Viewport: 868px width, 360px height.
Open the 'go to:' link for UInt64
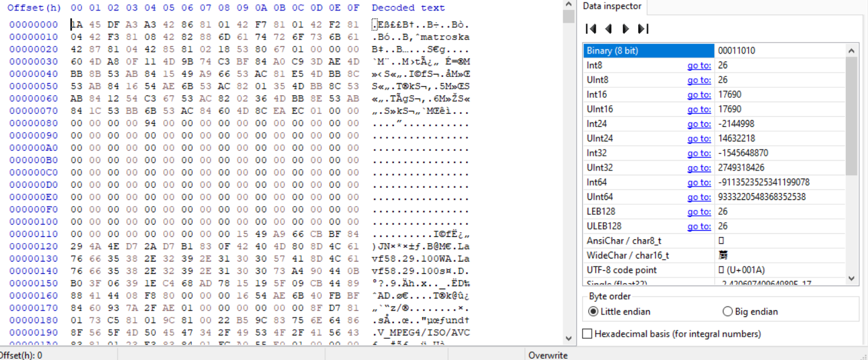698,197
